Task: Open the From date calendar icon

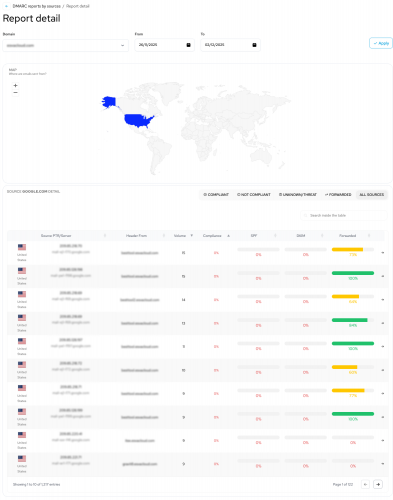Action: tap(188, 45)
